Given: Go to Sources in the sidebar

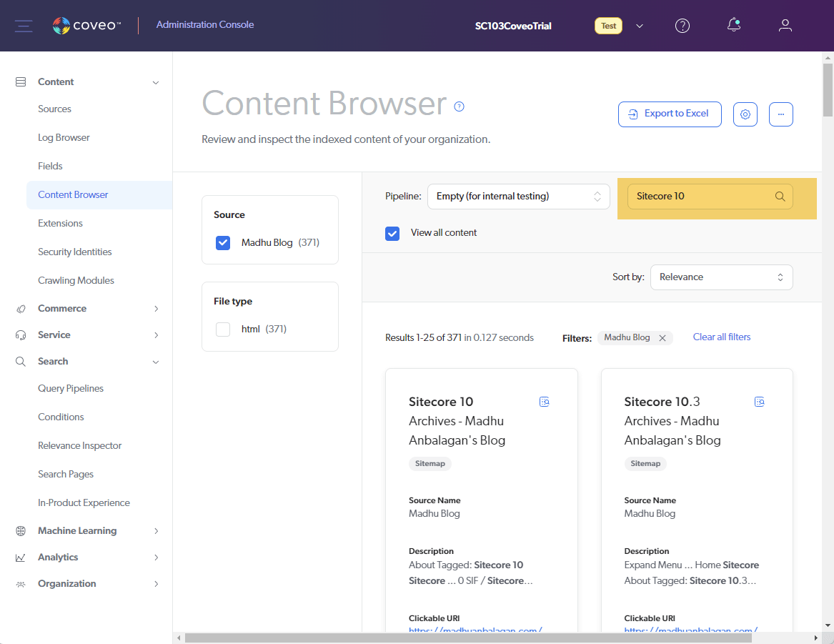Looking at the screenshot, I should pyautogui.click(x=55, y=109).
